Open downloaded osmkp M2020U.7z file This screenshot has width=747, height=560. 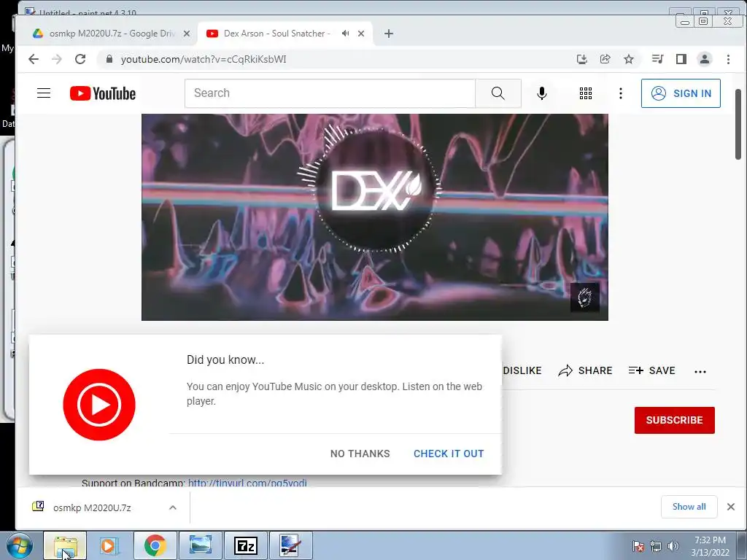point(92,507)
